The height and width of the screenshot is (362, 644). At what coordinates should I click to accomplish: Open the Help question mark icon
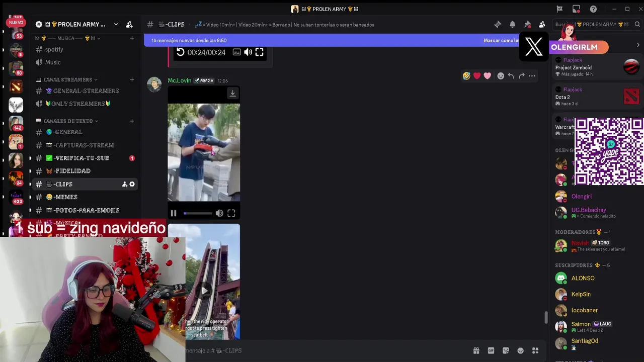pos(593,9)
